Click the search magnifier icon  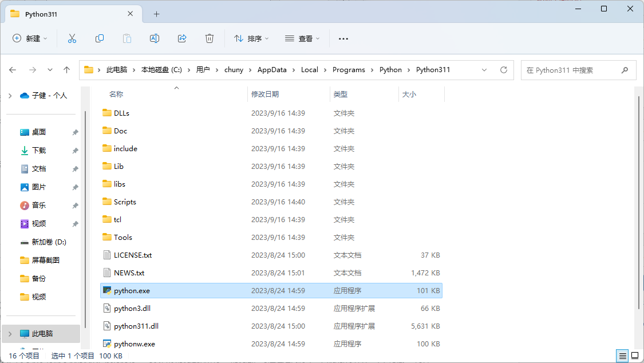pyautogui.click(x=625, y=70)
